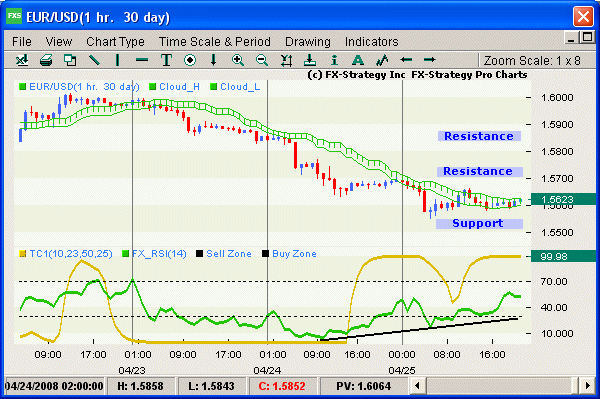Select the horizontal line drawing tool
The image size is (600, 399).
pyautogui.click(x=142, y=60)
